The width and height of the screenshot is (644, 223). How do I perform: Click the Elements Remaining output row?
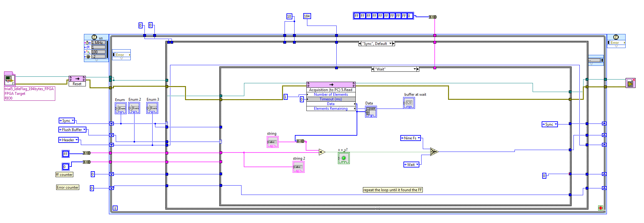pyautogui.click(x=331, y=109)
